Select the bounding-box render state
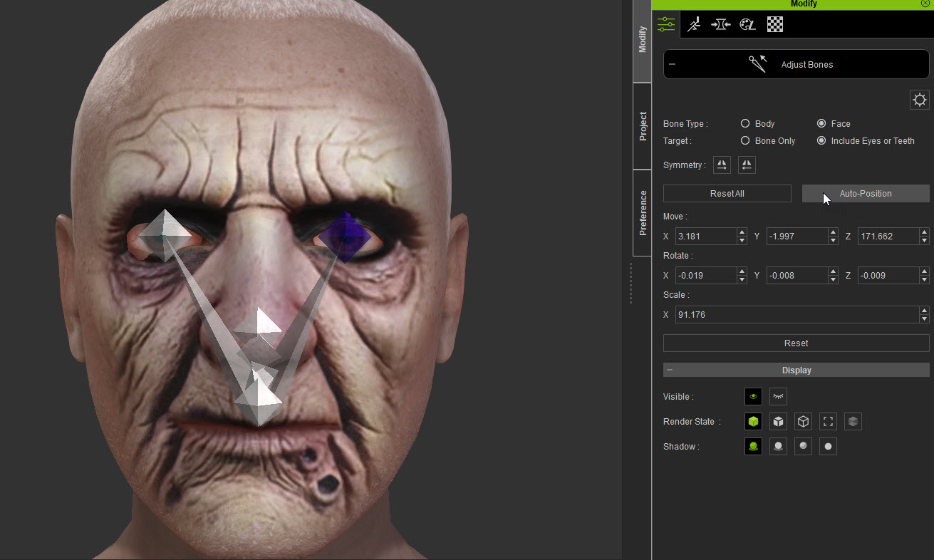Image resolution: width=934 pixels, height=560 pixels. pos(828,422)
